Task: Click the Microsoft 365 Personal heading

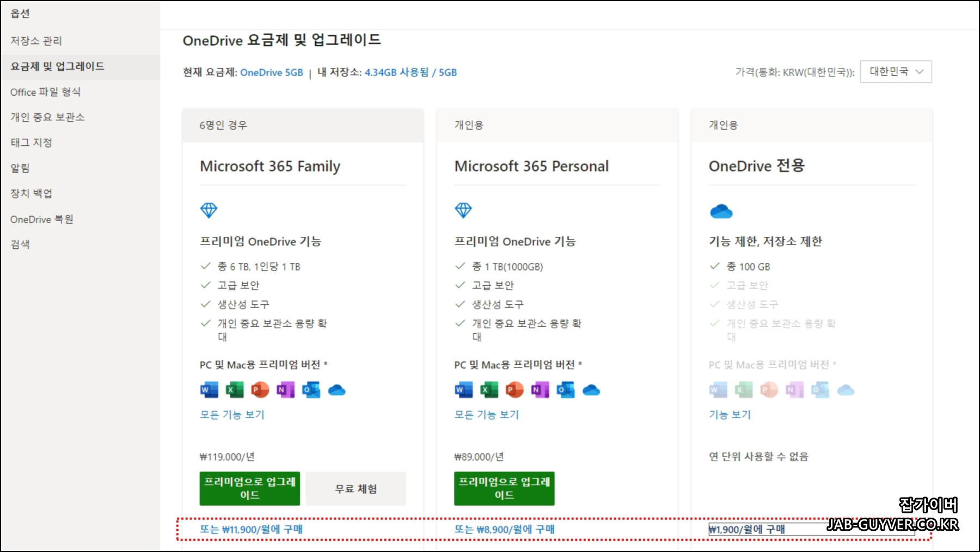Action: coord(531,166)
